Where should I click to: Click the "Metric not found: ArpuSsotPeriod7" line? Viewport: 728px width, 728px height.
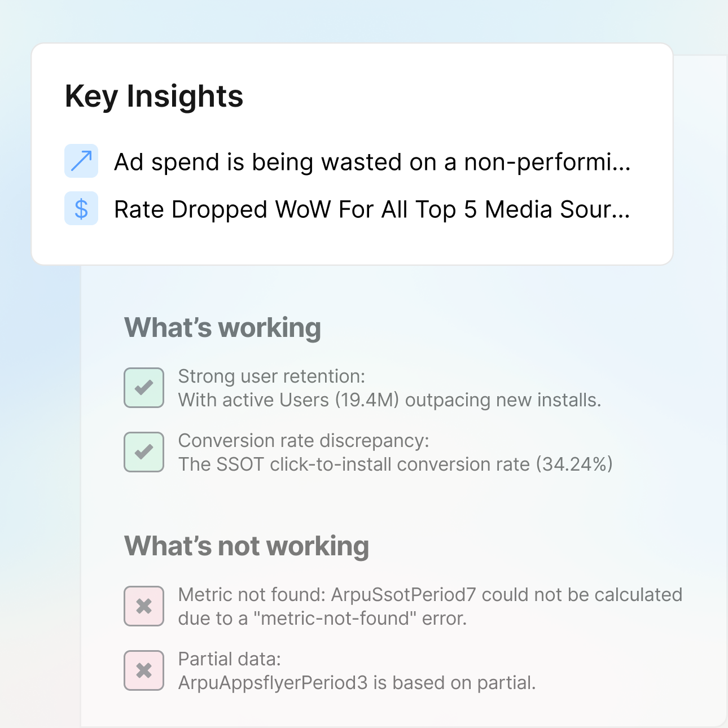(x=430, y=594)
